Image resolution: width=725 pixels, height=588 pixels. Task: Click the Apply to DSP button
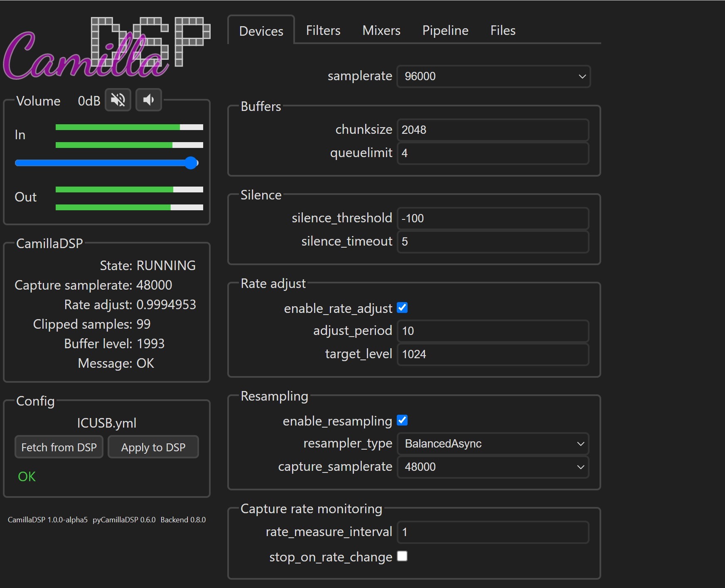[x=153, y=447]
